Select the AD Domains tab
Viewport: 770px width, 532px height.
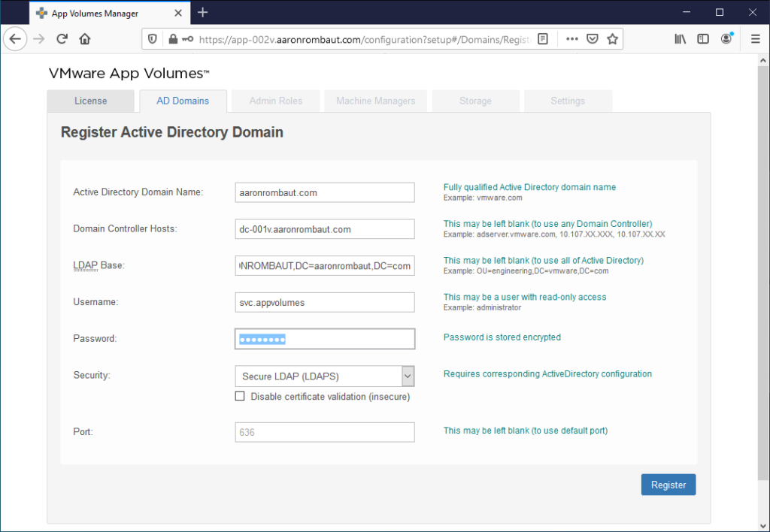point(182,101)
